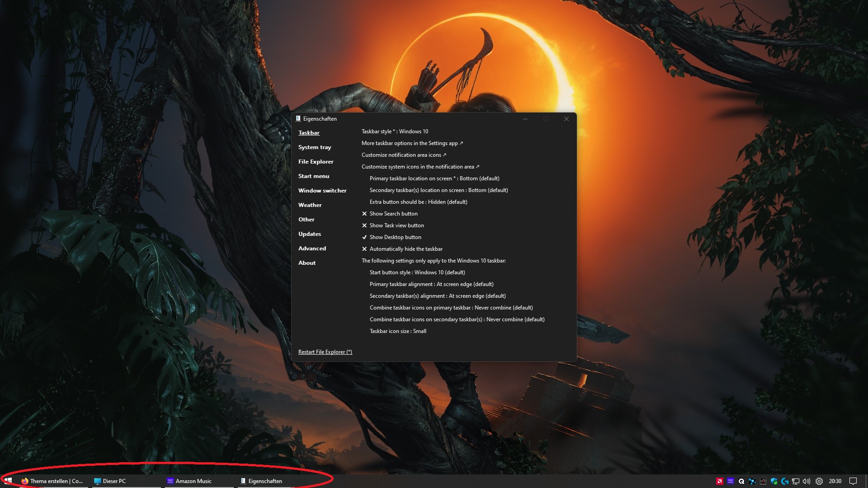Open the network tray icon

[796, 481]
